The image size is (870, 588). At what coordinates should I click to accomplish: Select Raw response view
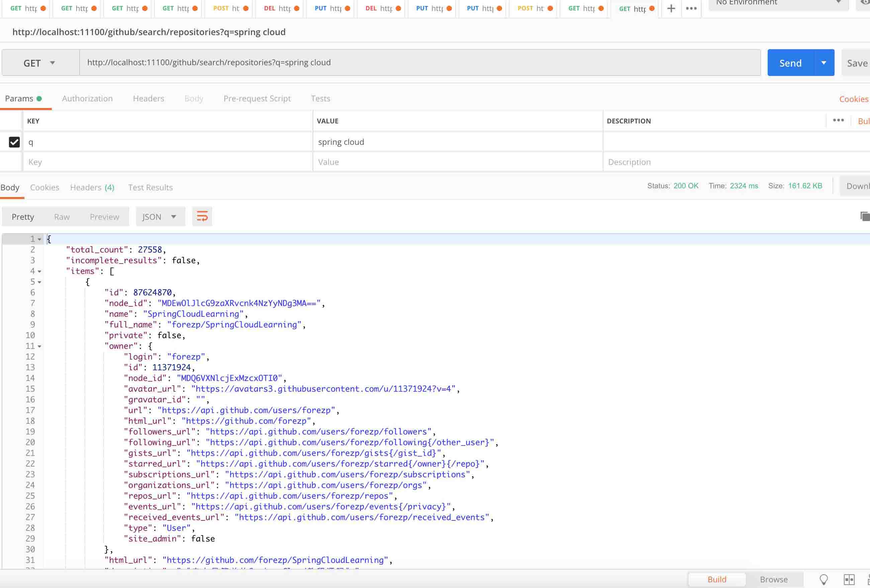pyautogui.click(x=62, y=217)
